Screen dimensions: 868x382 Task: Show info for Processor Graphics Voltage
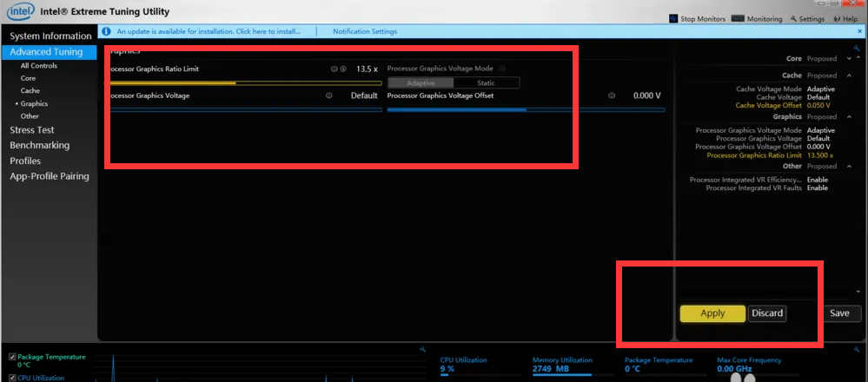click(x=329, y=95)
